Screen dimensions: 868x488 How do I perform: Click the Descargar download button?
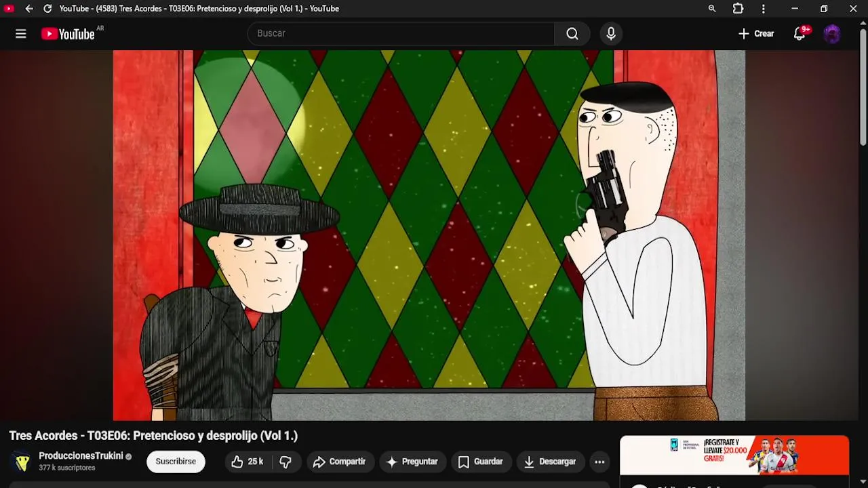[550, 462]
